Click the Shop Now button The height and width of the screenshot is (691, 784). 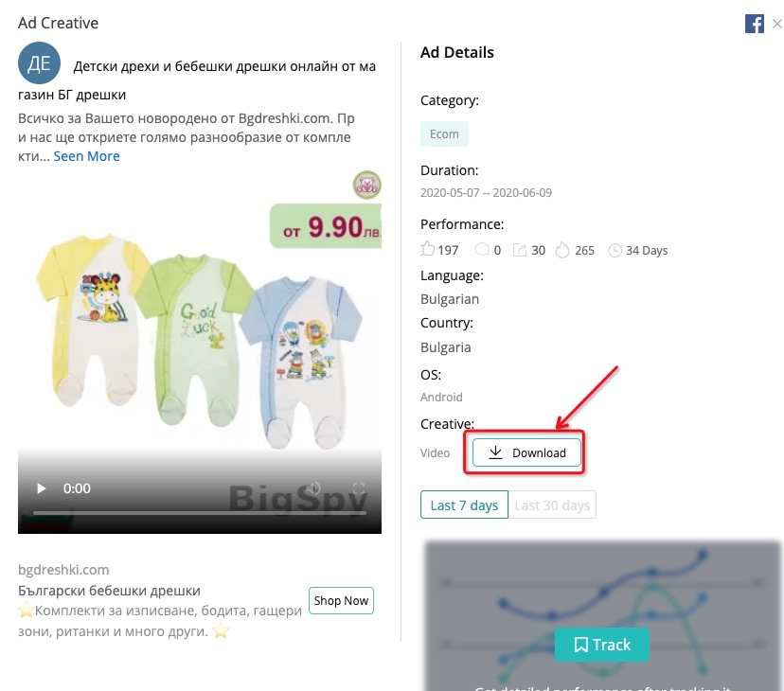[x=341, y=600]
